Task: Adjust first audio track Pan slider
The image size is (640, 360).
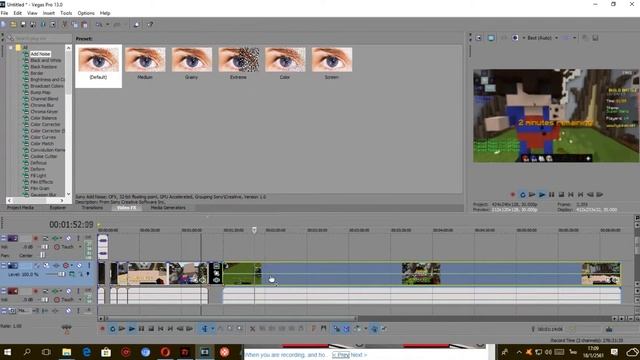Action: (x=42, y=255)
